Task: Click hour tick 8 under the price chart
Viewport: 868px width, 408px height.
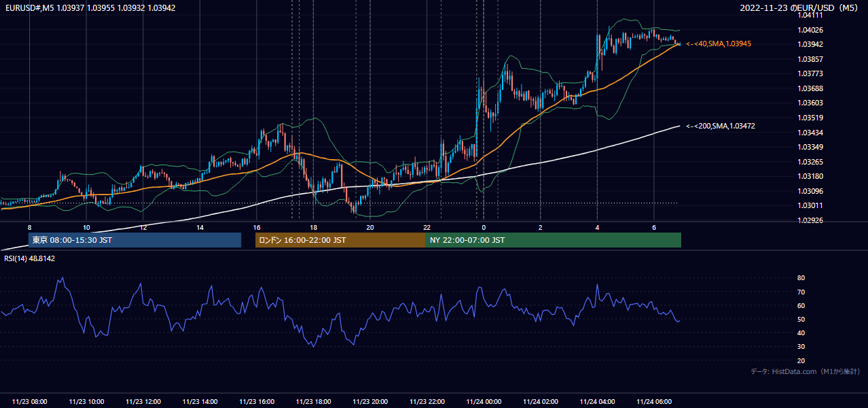Action: click(29, 227)
